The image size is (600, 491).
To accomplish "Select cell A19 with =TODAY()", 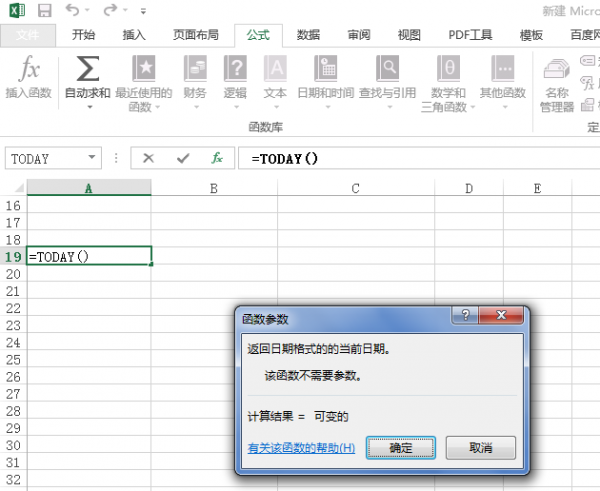I will pyautogui.click(x=89, y=256).
